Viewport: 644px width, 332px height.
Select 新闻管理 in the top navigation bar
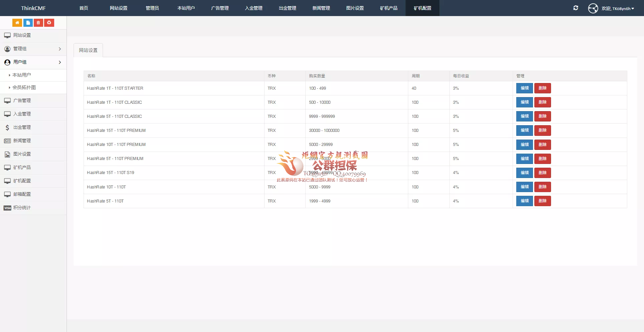(321, 8)
